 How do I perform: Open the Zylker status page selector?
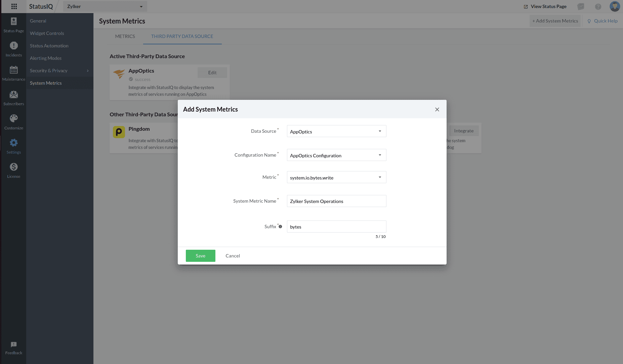pos(105,6)
